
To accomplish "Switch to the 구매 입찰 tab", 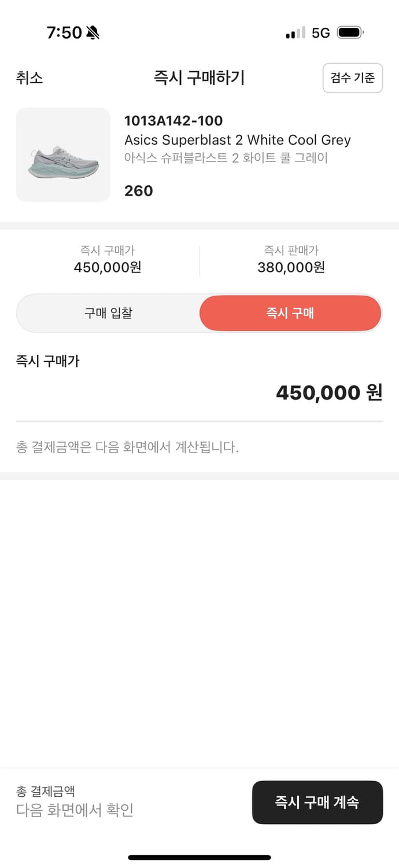I will tap(108, 313).
